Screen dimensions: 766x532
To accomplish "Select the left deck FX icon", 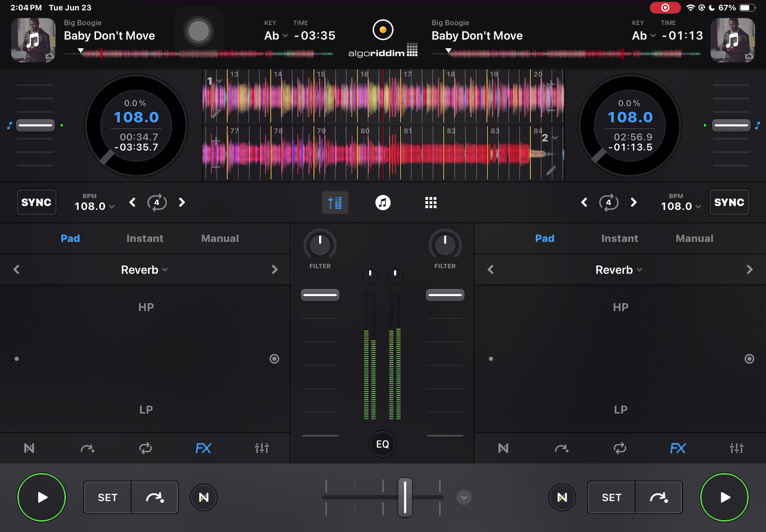I will 203,448.
